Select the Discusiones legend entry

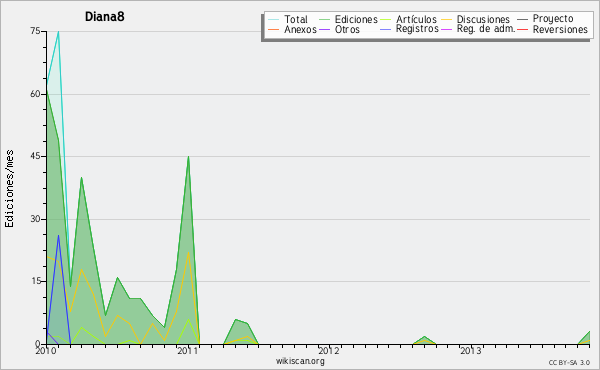tap(483, 19)
